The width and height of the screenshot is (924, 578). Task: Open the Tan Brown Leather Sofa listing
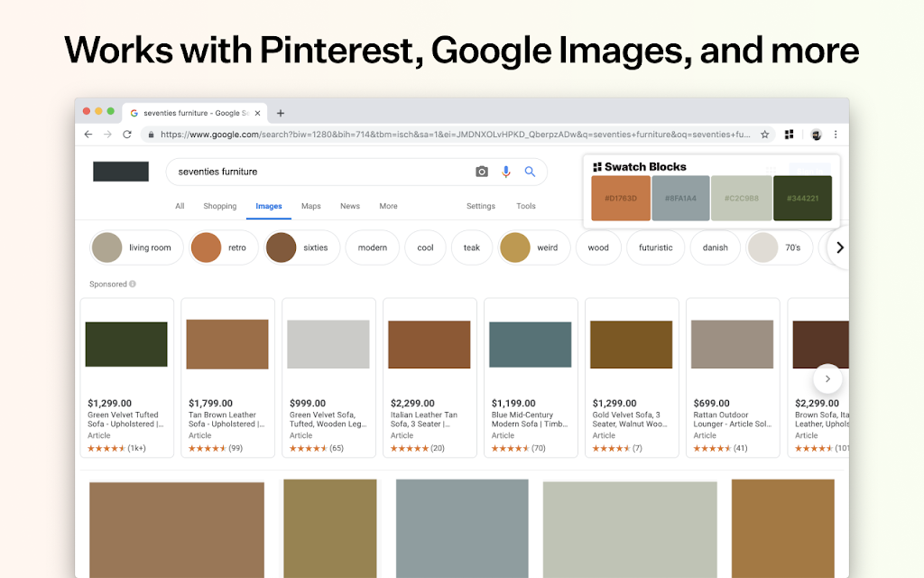point(227,378)
